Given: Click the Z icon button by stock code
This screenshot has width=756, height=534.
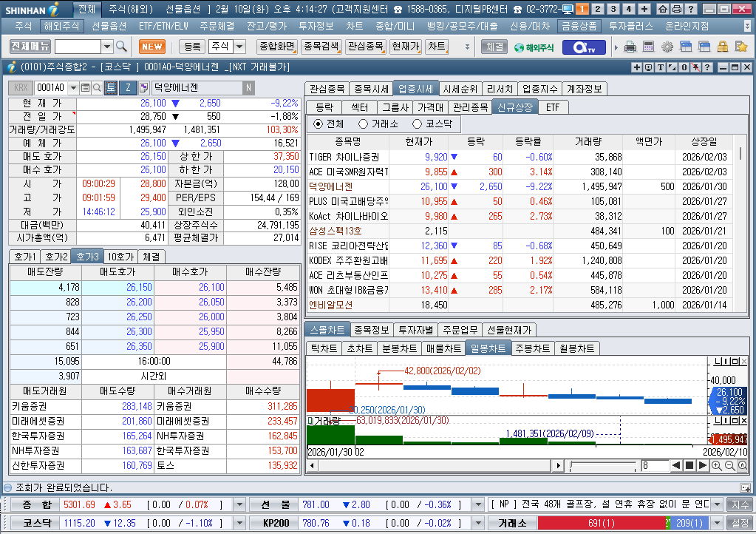Looking at the screenshot, I should point(128,88).
